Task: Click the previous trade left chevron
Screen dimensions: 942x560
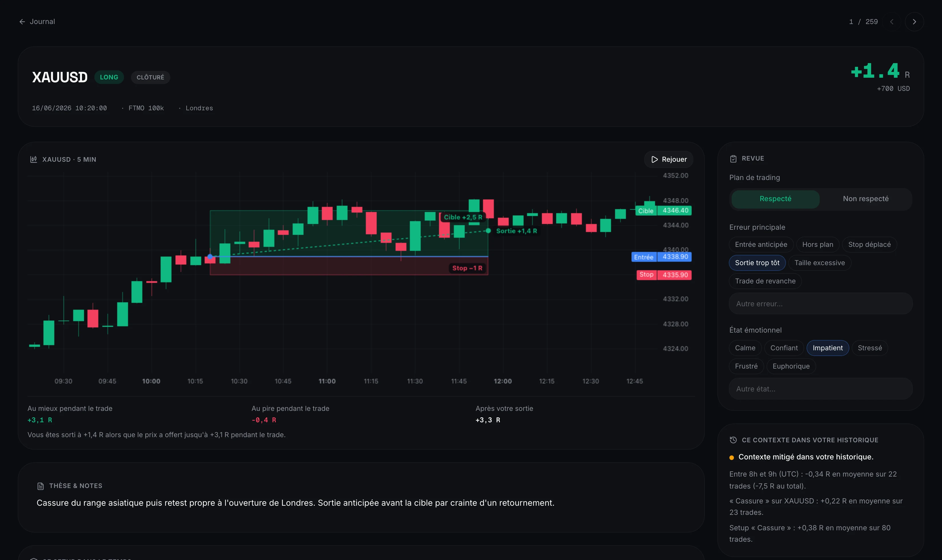Action: tap(892, 21)
